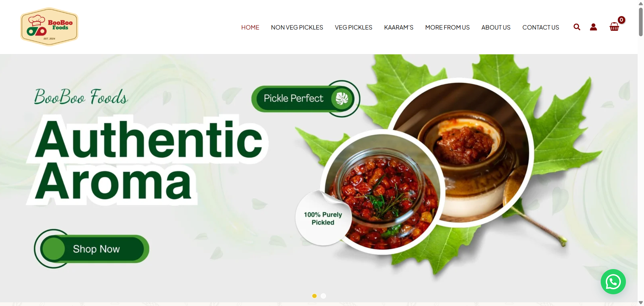Screen dimensions: 644x306
Task: Visit the ABOUT US page
Action: coord(496,28)
